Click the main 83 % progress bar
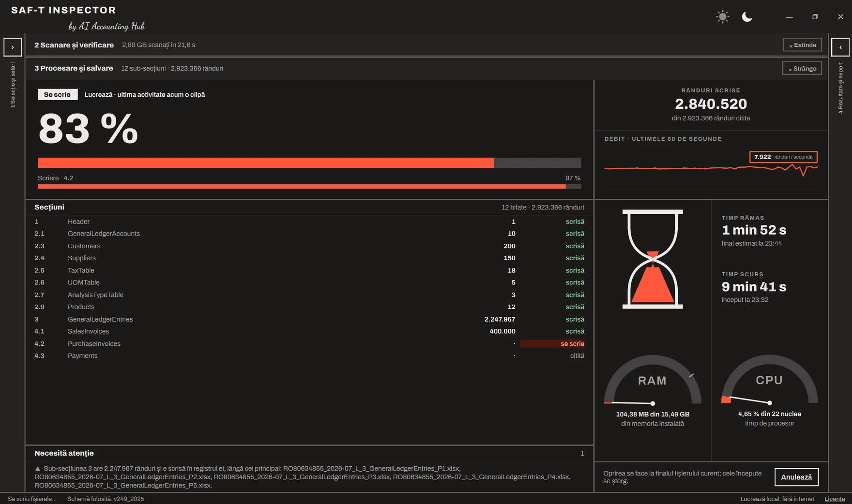Viewport: 852px width, 504px height. (x=309, y=163)
